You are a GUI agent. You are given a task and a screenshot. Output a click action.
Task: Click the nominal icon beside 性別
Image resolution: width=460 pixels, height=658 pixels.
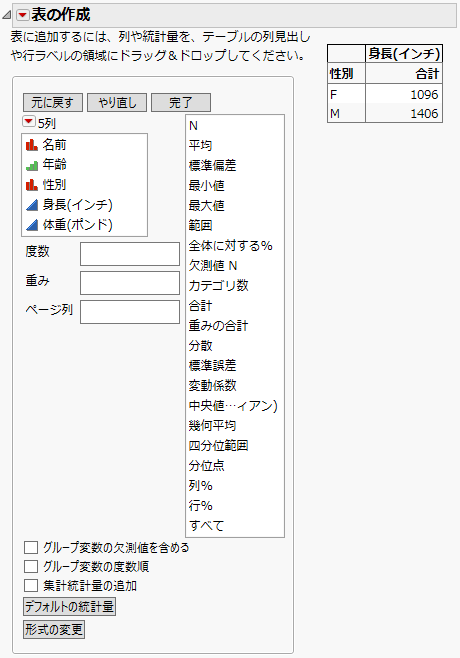(x=32, y=185)
